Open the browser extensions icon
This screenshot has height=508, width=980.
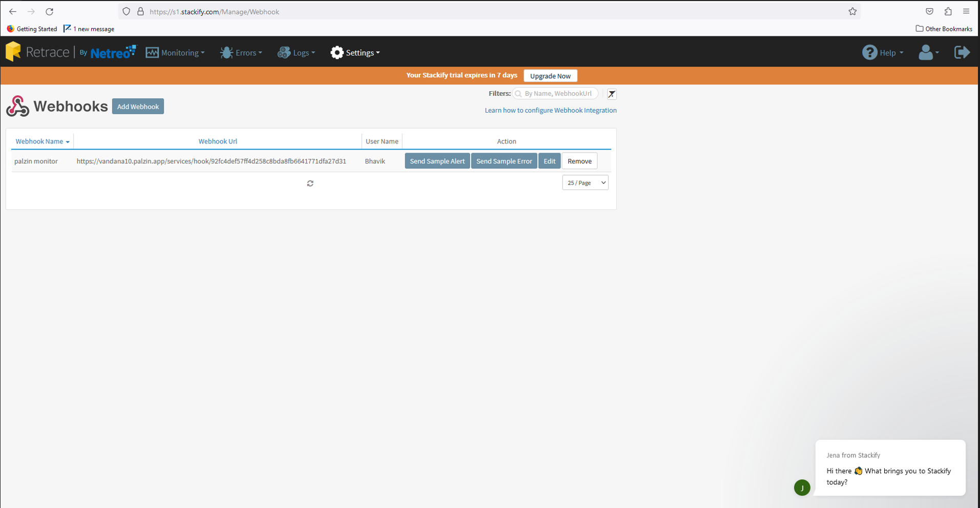[948, 11]
